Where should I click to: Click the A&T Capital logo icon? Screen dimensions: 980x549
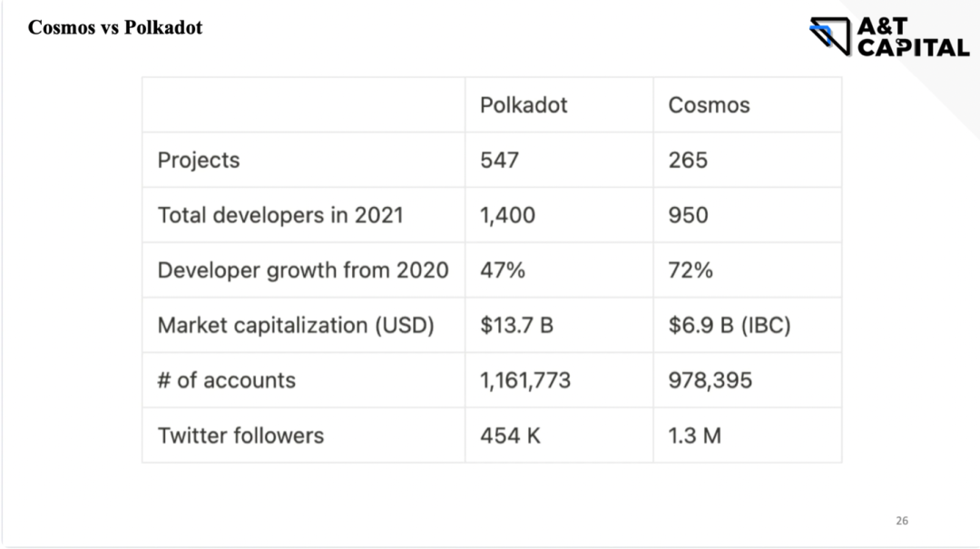click(x=829, y=36)
